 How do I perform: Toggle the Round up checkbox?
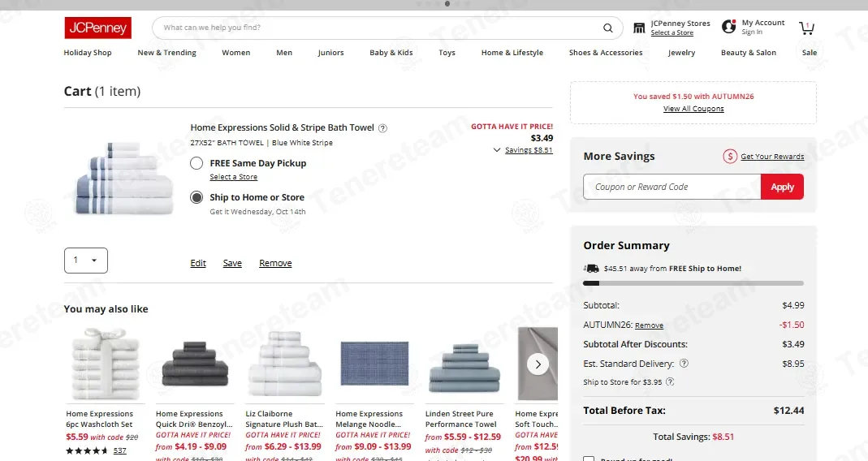pos(589,459)
